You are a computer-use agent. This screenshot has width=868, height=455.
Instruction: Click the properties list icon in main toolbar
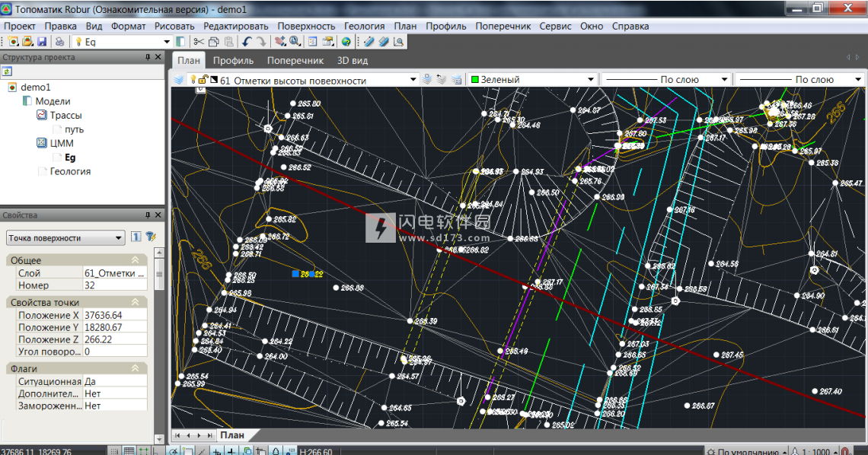313,41
